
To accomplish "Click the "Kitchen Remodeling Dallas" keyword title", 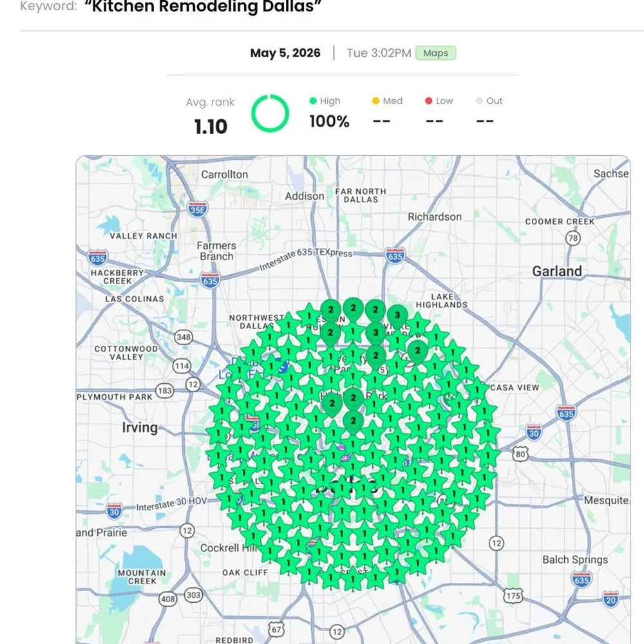I will [203, 6].
